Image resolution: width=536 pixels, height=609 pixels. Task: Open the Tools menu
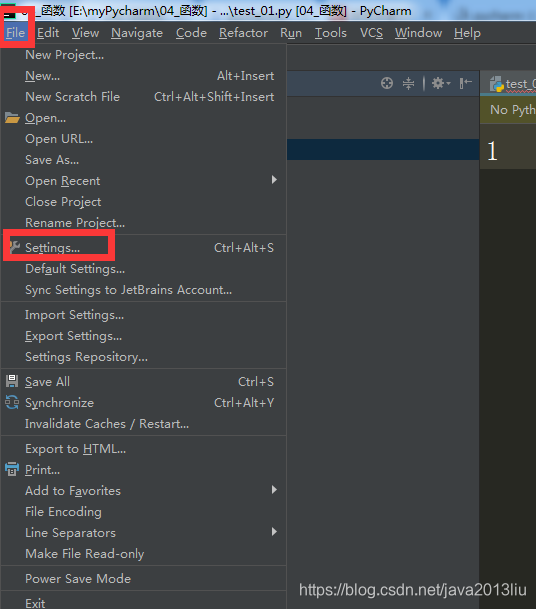coord(331,33)
